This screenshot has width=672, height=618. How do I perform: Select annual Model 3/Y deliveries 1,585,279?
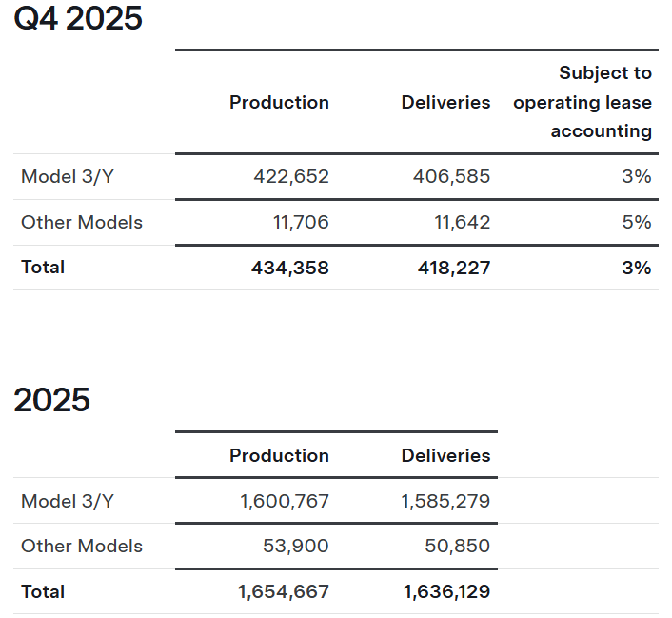point(446,500)
